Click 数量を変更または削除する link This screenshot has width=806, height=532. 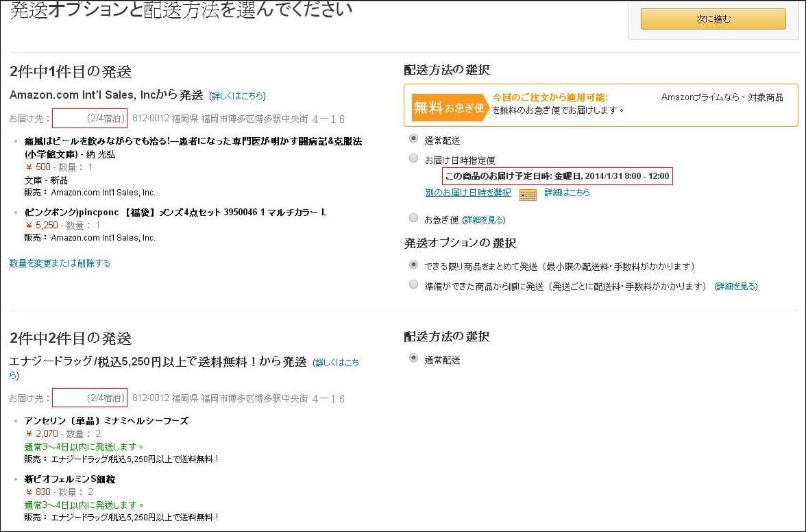[x=59, y=263]
